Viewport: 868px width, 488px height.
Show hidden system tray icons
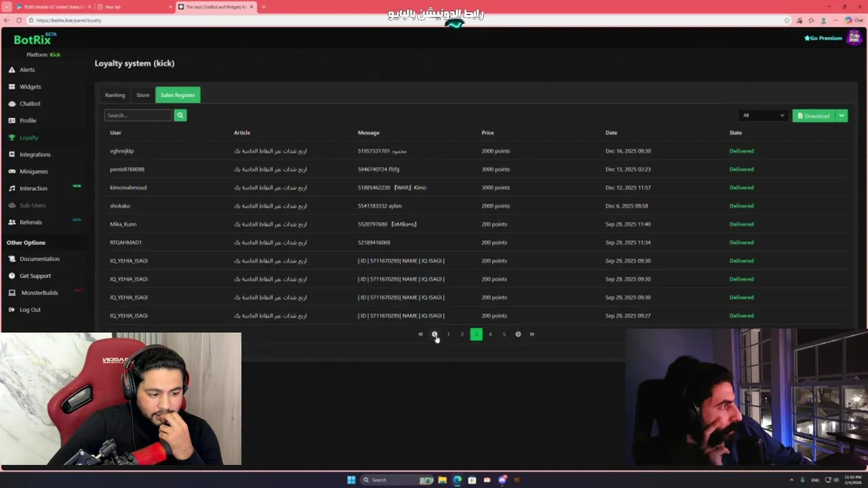point(791,480)
